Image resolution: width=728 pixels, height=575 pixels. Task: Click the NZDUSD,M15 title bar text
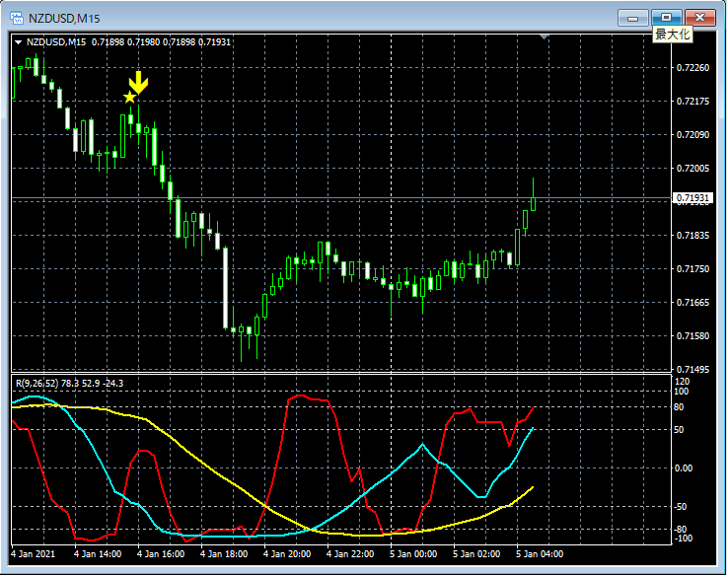click(x=64, y=19)
